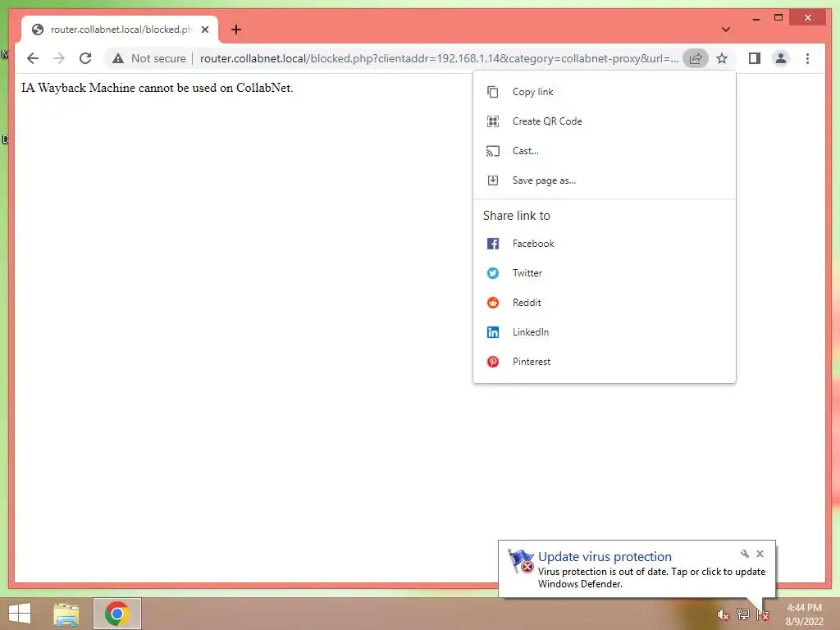This screenshot has width=840, height=630.
Task: Open Chrome's three-dot menu
Action: coord(807,58)
